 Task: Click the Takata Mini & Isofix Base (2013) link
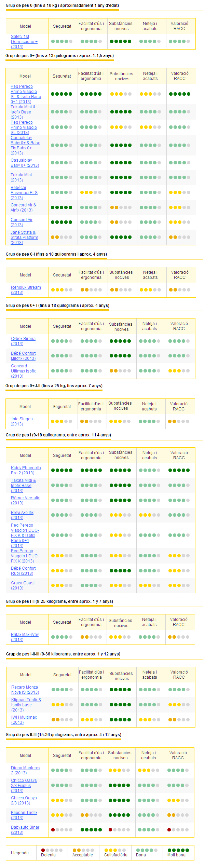coord(23,112)
